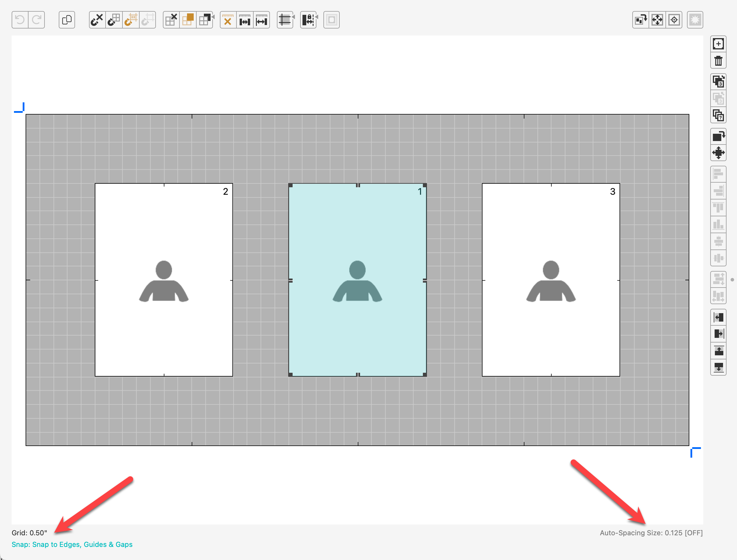Delete selected cell with trash icon
Viewport: 737px width, 560px height.
coord(718,61)
